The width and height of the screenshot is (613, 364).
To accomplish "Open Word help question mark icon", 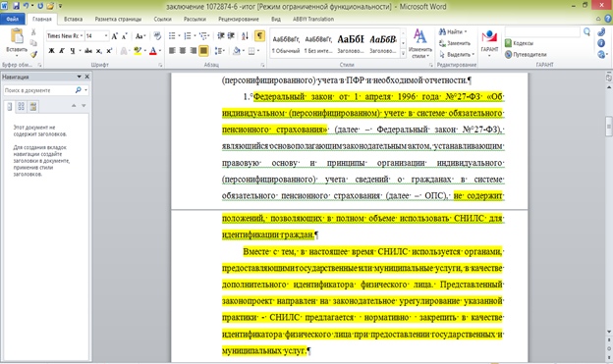I will point(608,19).
